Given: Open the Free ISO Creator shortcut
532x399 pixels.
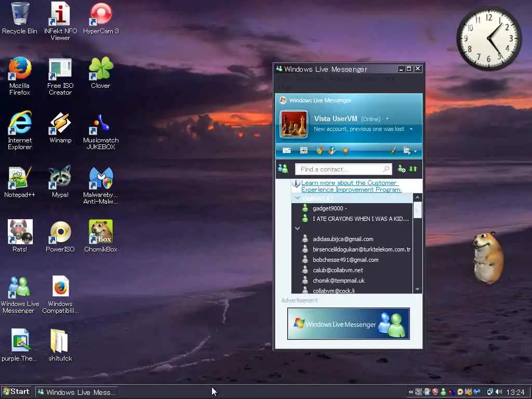Looking at the screenshot, I should (x=60, y=76).
